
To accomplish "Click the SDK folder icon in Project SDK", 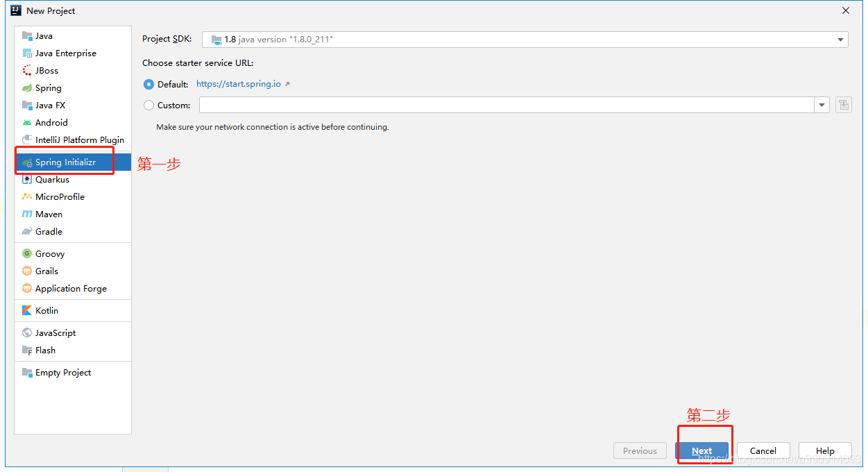I will [x=216, y=40].
